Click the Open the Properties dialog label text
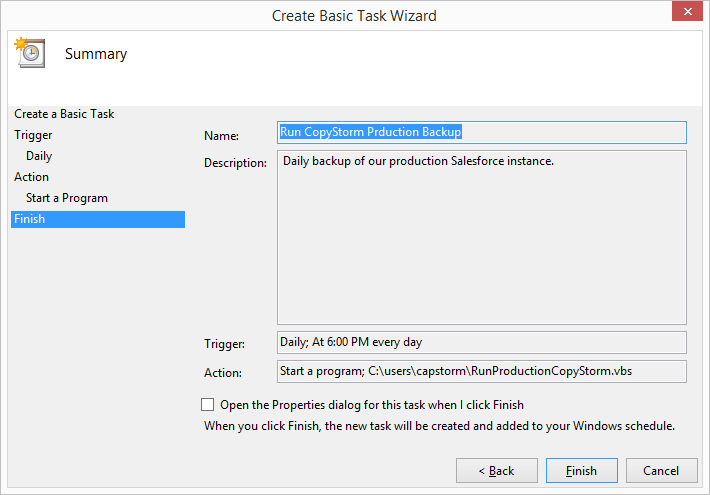This screenshot has height=495, width=710. 372,405
